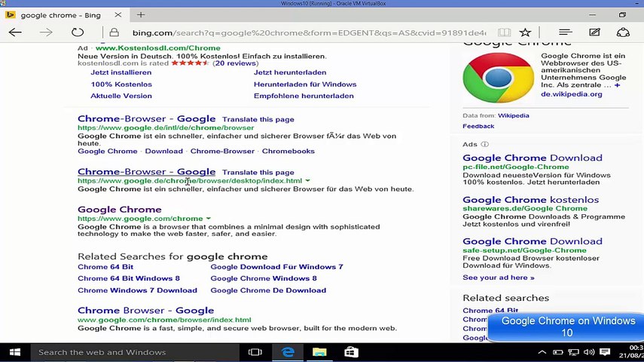This screenshot has width=644, height=362.
Task: Go back with the browser back arrow
Action: (15, 32)
